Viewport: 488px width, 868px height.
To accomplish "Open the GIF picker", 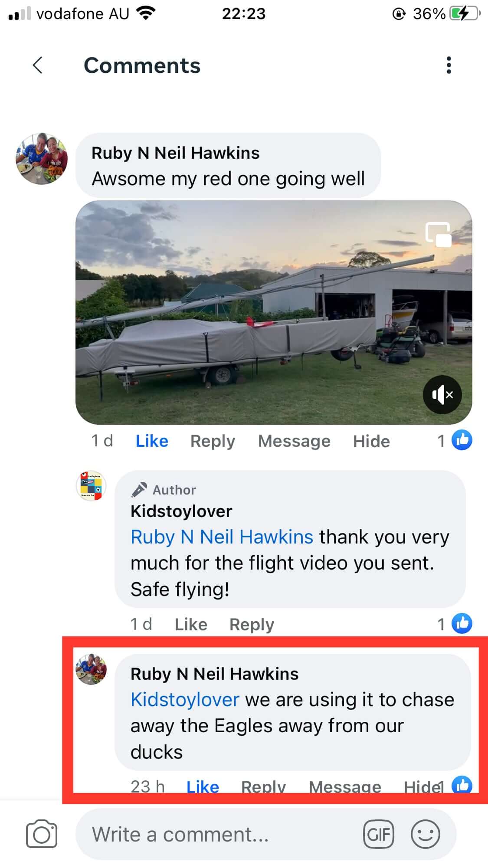I will point(379,834).
